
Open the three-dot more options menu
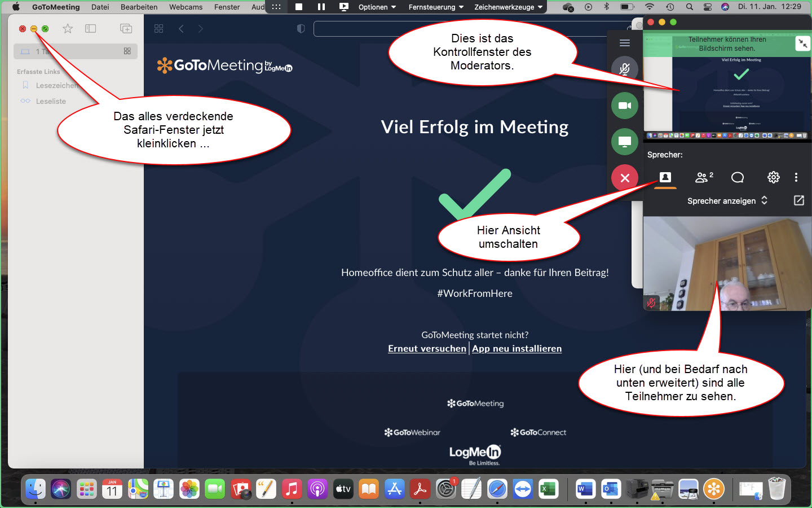(796, 177)
